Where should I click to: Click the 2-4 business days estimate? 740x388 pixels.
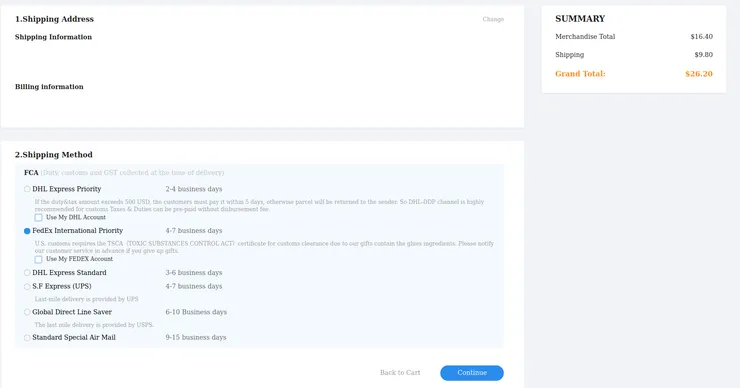click(x=193, y=189)
